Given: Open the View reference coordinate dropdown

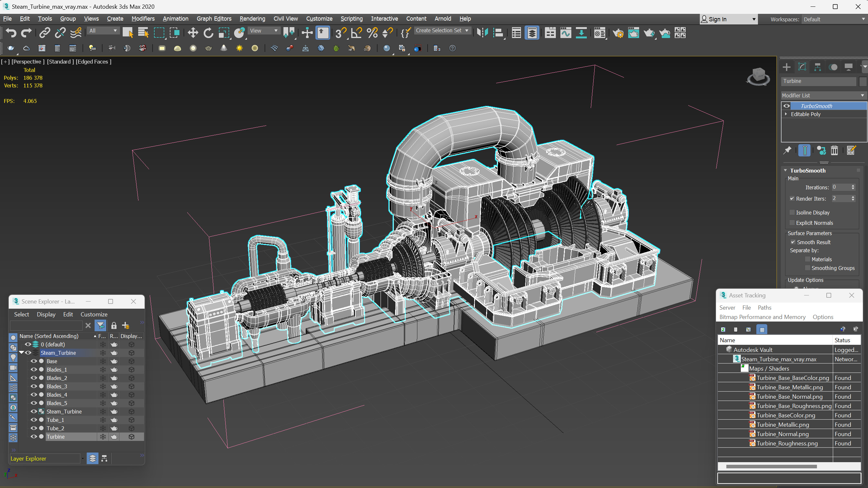Looking at the screenshot, I should point(264,31).
